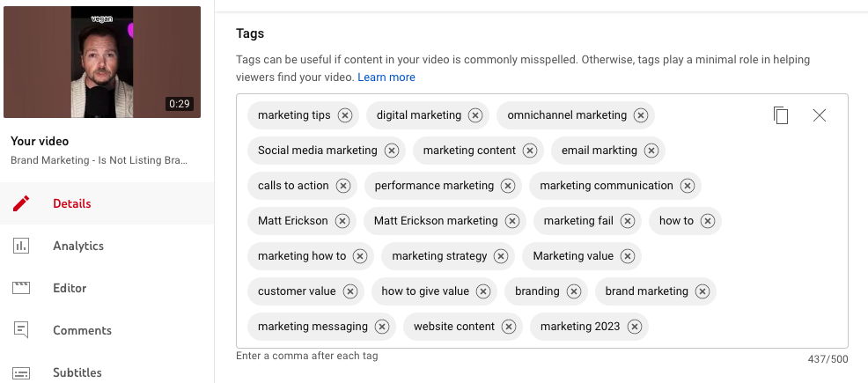Remove the 'marketing 2023' tag
This screenshot has width=868, height=383.
pyautogui.click(x=635, y=327)
